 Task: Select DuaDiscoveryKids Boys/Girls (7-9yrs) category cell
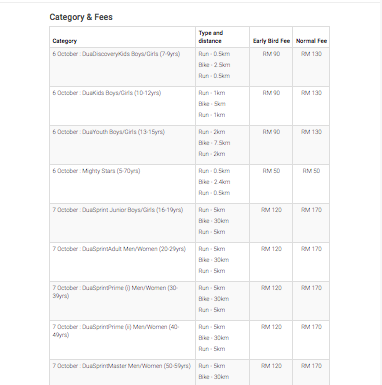point(122,67)
